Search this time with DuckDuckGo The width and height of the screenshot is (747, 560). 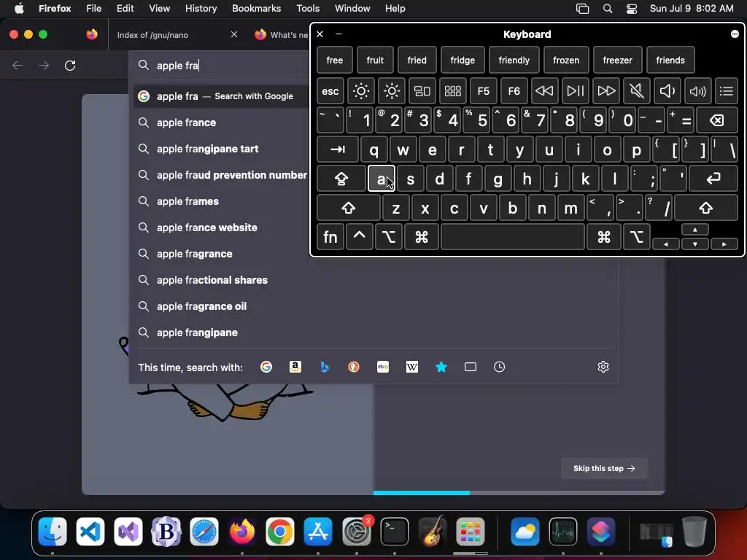(354, 367)
